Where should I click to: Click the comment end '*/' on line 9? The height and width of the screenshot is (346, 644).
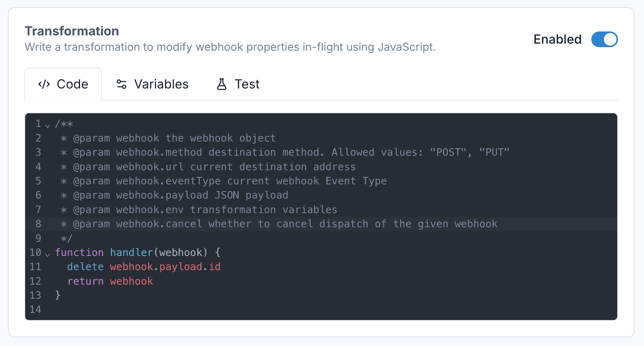pos(67,238)
